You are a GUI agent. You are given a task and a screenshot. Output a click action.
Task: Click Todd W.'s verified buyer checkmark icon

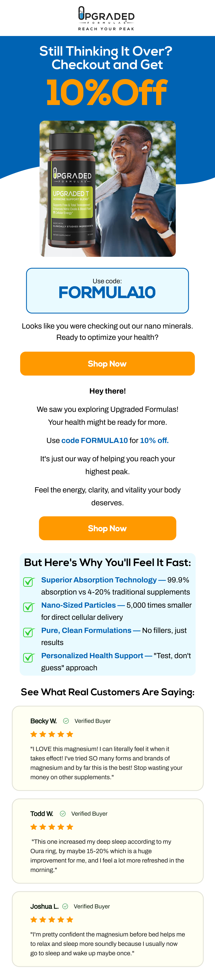pos(62,813)
